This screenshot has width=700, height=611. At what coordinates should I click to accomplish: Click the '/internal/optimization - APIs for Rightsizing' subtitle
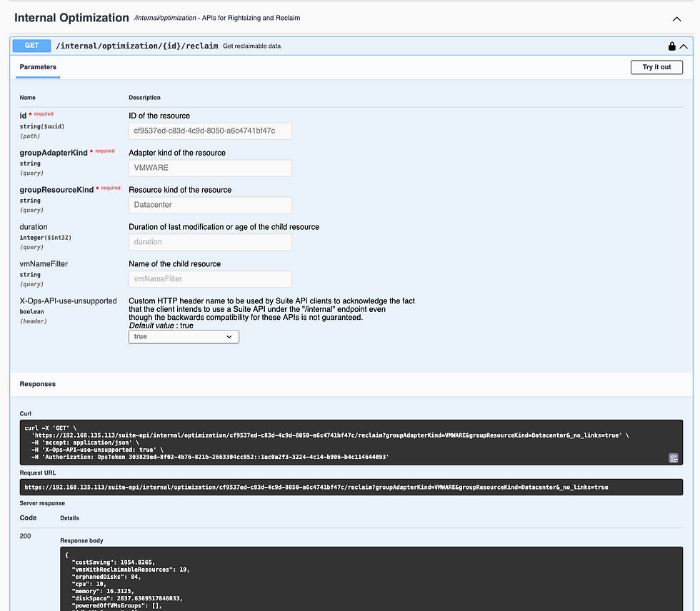(x=217, y=19)
